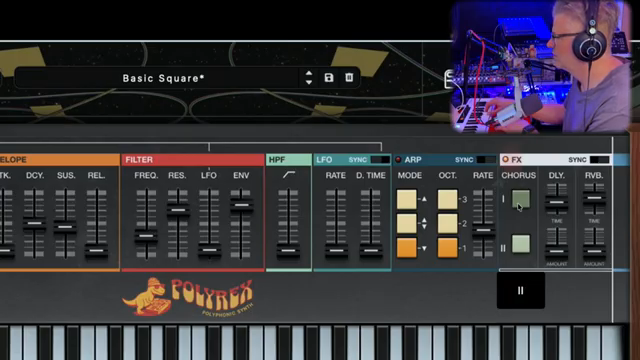The width and height of the screenshot is (640, 360).
Task: Select ARP down mode button
Action: (407, 248)
